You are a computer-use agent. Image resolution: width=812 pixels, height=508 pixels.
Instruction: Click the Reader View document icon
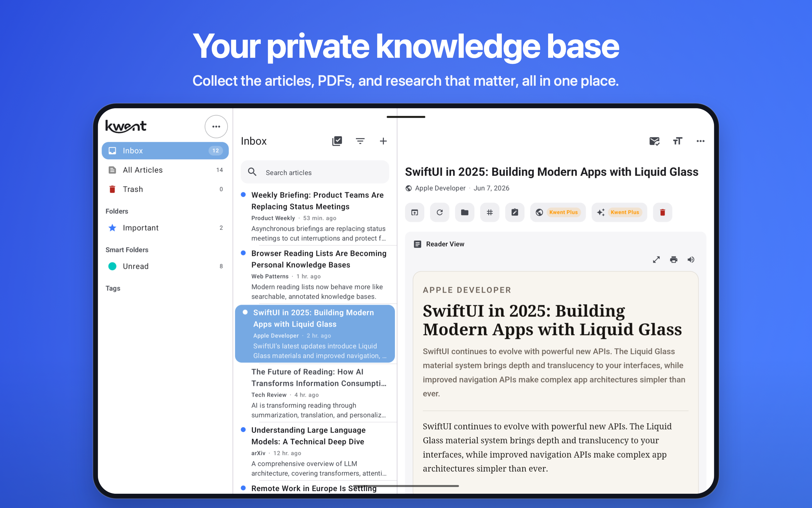click(417, 244)
